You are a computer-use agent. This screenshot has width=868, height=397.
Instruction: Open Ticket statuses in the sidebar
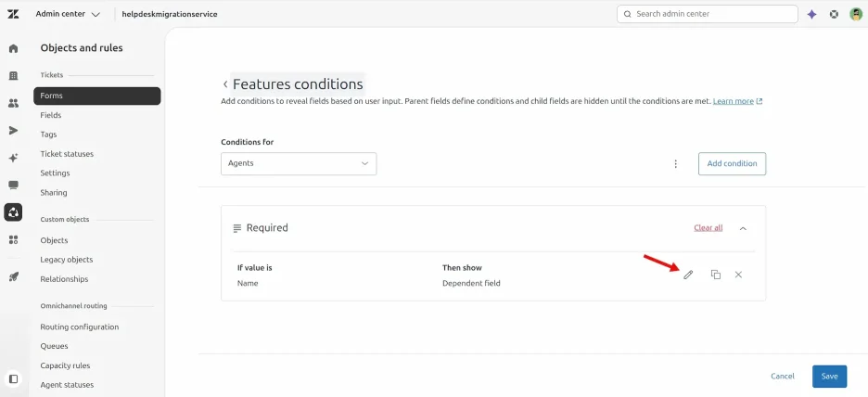[67, 154]
